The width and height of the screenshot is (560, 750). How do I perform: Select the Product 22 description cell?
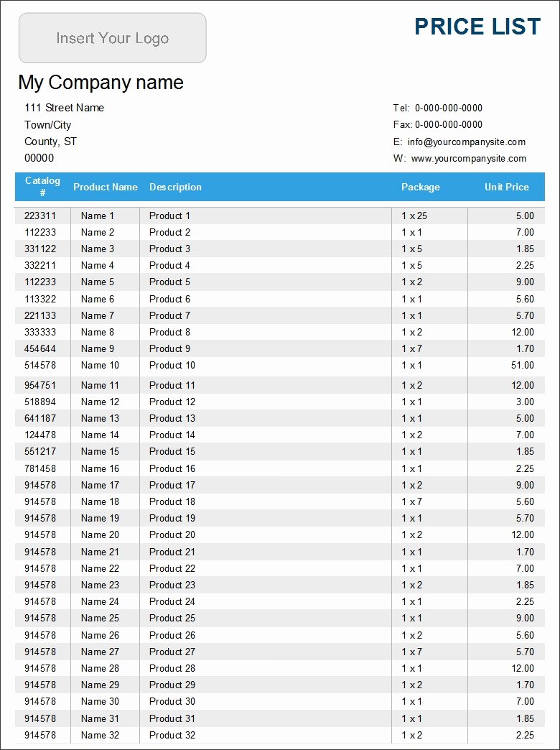click(x=172, y=568)
